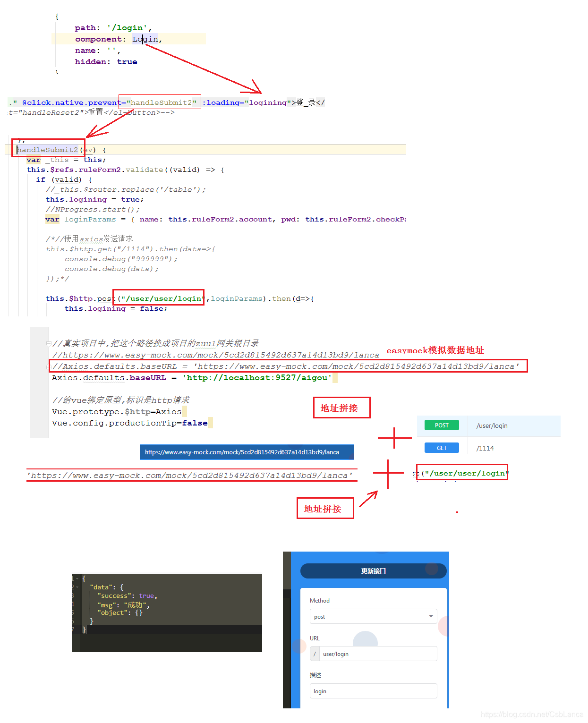Click the this.$http.post call line
The image size is (588, 723).
[179, 298]
